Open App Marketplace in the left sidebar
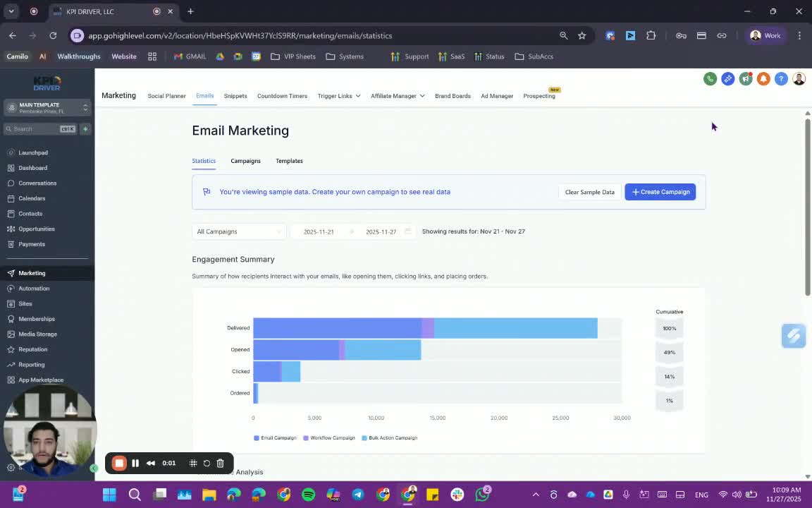The width and height of the screenshot is (812, 508). click(x=40, y=380)
